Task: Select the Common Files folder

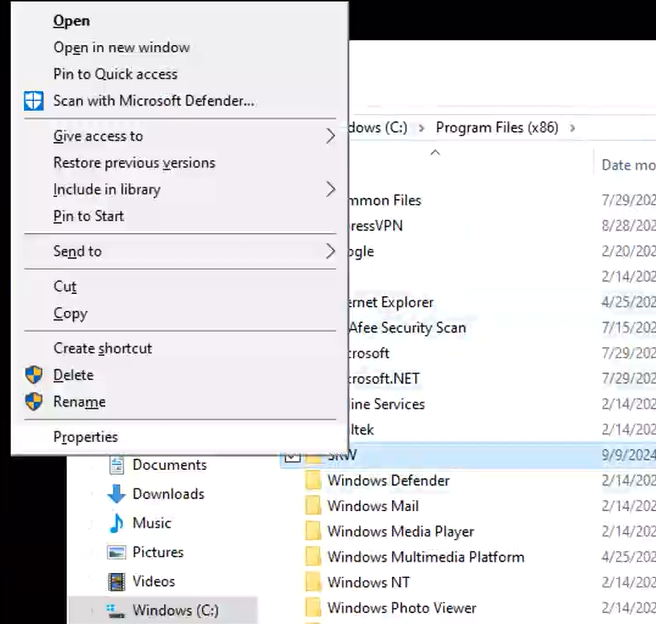Action: tap(385, 200)
